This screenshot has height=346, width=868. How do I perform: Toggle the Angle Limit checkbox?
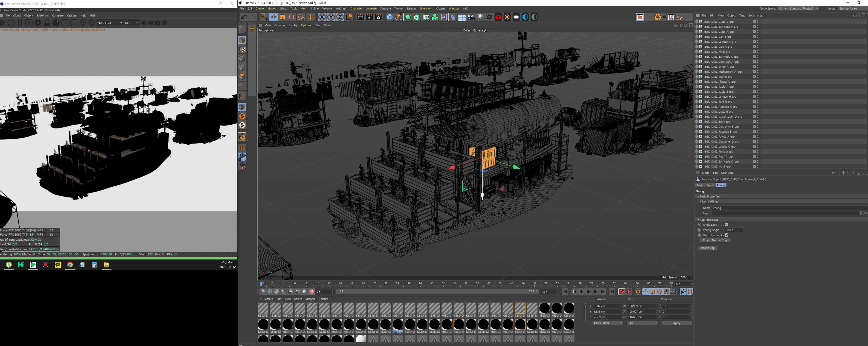[726, 225]
